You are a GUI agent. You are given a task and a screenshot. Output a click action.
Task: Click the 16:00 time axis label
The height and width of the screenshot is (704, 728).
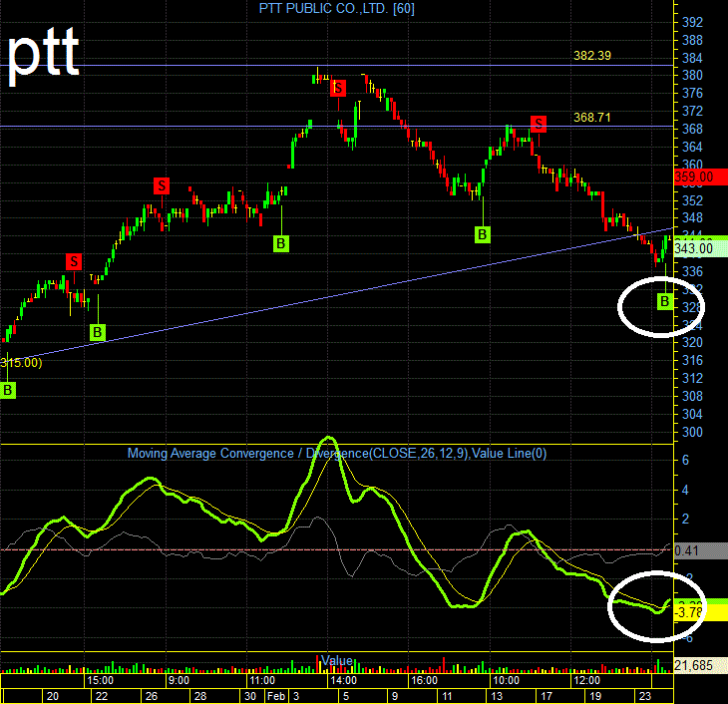click(x=425, y=681)
